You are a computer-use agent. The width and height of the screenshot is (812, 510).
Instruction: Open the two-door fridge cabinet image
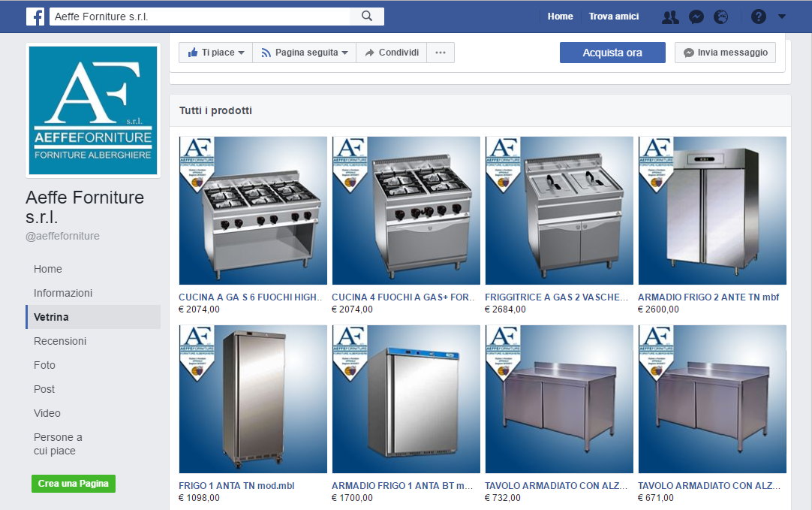click(x=713, y=210)
